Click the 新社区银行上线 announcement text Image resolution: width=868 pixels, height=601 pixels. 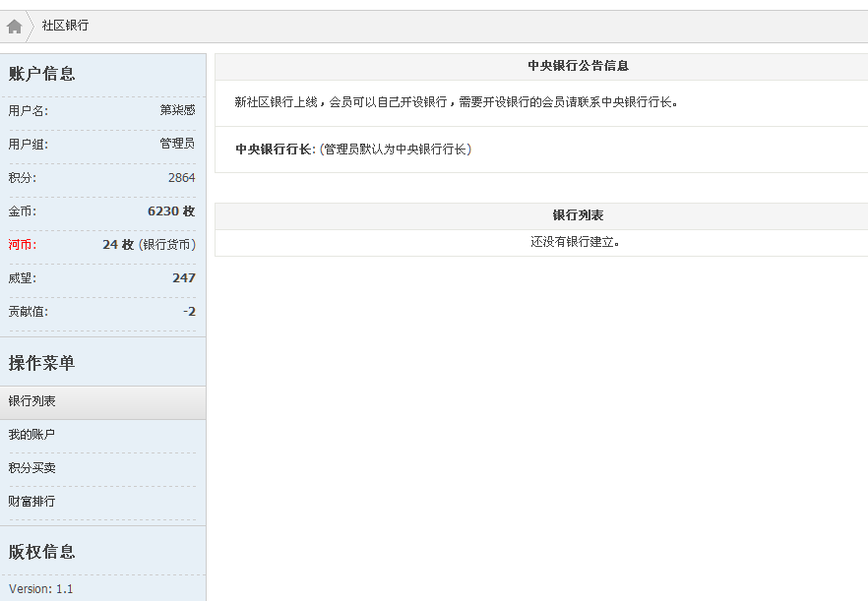(457, 102)
